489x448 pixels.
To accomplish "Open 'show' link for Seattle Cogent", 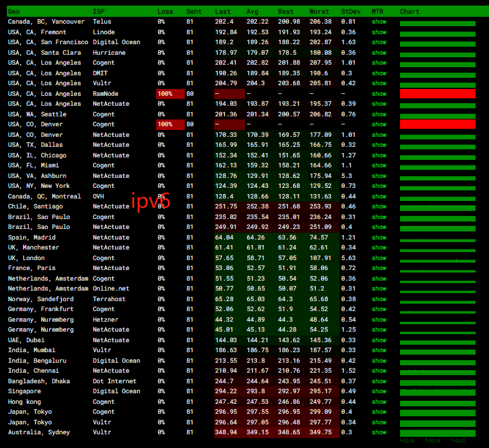I will coord(379,114).
